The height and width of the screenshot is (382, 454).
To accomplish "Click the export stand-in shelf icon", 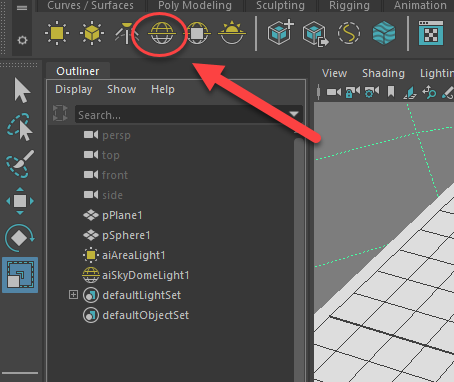I will point(315,33).
